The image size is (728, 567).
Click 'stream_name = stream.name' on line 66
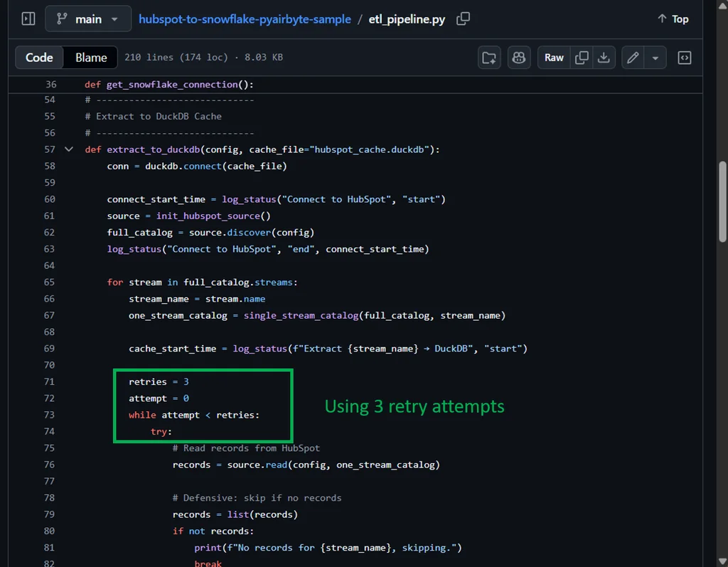click(x=197, y=299)
